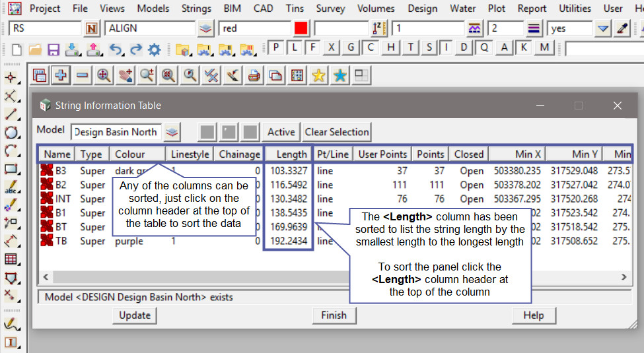The height and width of the screenshot is (353, 644).
Task: Click the save disk icon in toolbar
Action: click(x=54, y=49)
